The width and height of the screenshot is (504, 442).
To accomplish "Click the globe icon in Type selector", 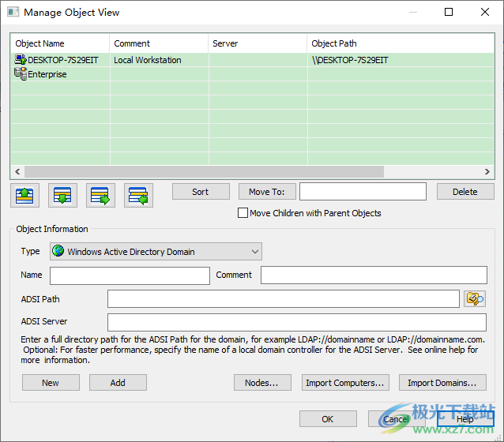I will click(58, 251).
